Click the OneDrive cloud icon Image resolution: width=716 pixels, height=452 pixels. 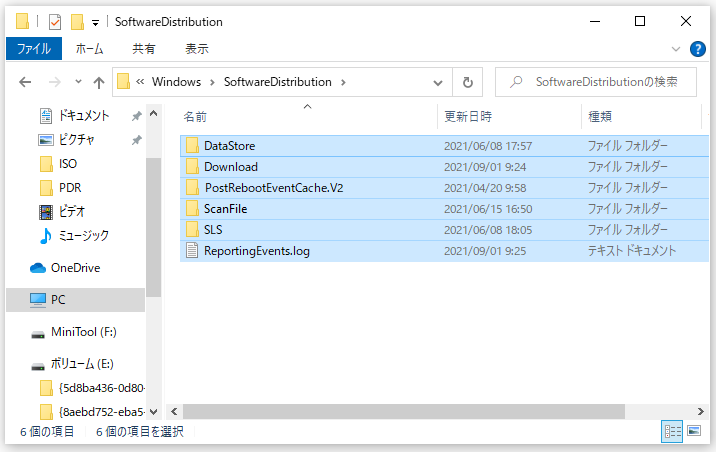(x=38, y=268)
